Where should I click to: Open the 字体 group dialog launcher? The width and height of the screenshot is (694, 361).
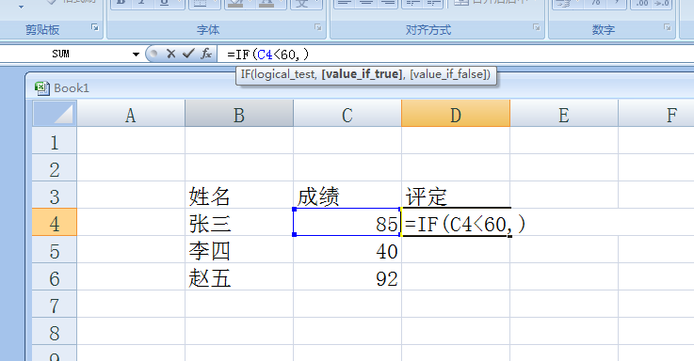pos(318,27)
